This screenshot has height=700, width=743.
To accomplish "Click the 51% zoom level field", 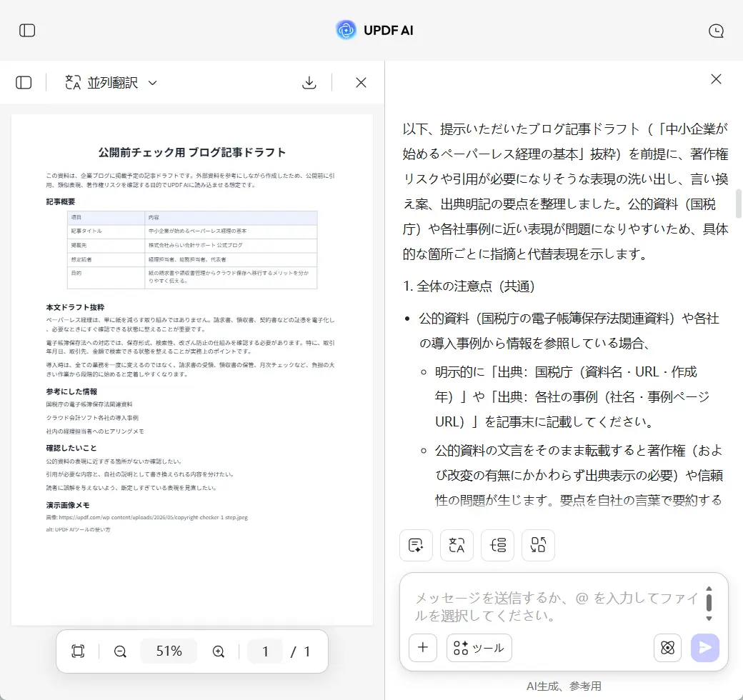I will [x=169, y=651].
